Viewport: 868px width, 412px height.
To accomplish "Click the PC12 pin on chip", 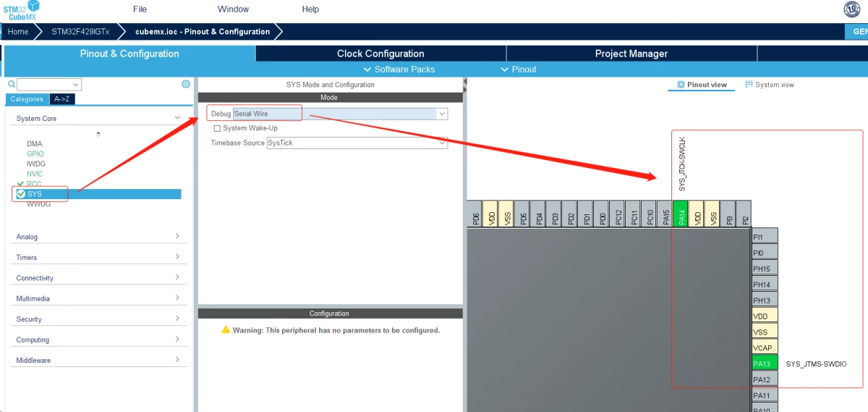I will [617, 214].
